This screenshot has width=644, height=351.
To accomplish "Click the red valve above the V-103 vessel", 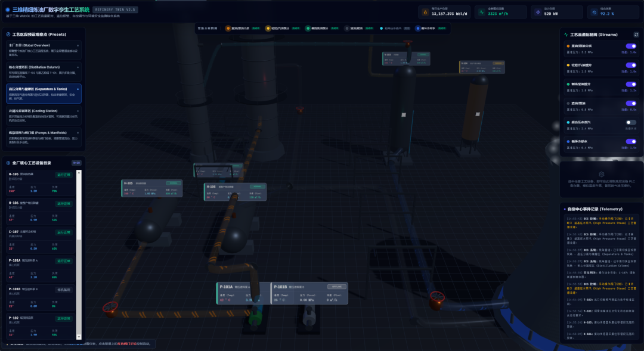I will [407, 42].
